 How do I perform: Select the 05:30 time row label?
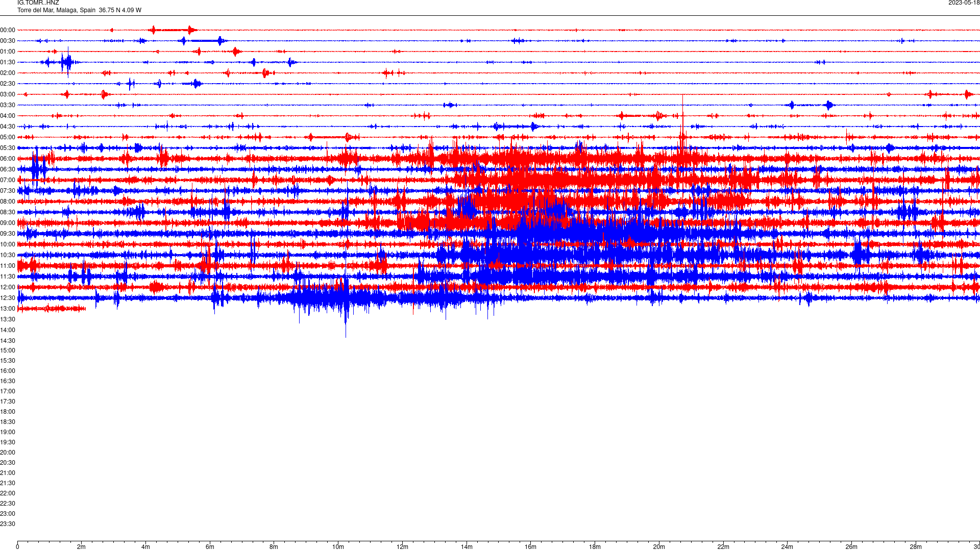[x=8, y=148]
